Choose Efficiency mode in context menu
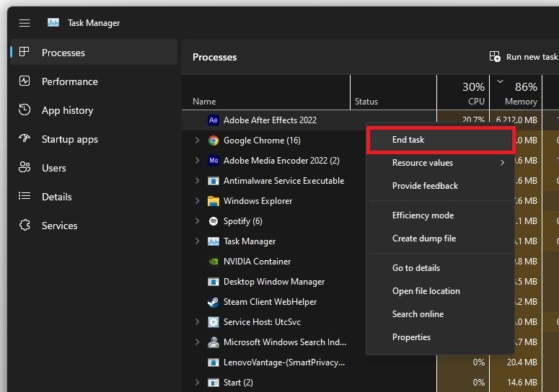The height and width of the screenshot is (392, 559). point(423,215)
